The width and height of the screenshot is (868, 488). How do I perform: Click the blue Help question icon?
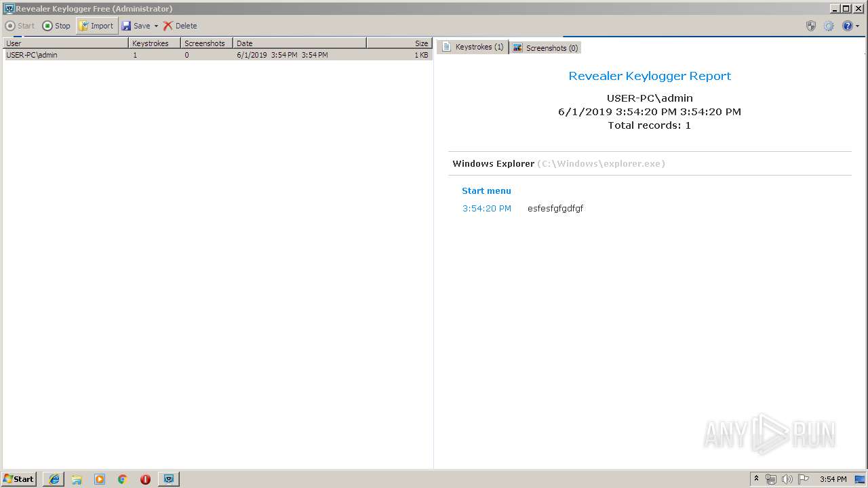click(x=847, y=26)
